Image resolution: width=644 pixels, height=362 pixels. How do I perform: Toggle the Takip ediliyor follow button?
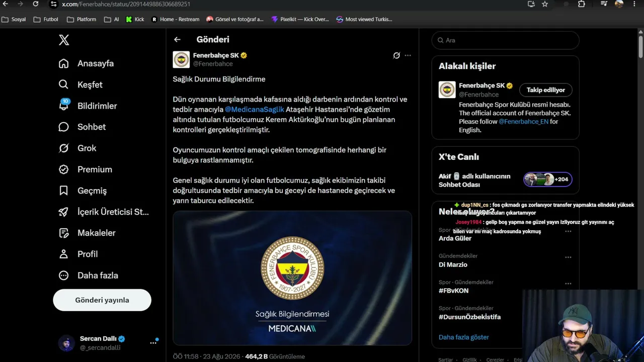[x=546, y=90]
